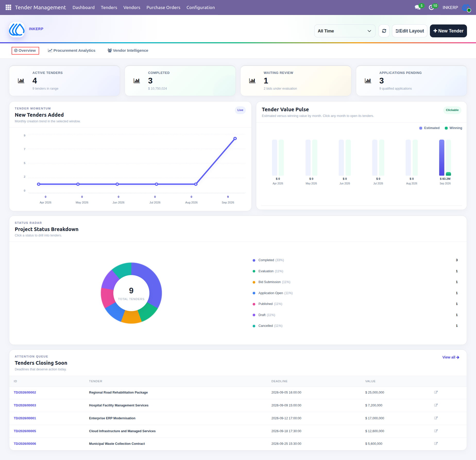Click the INKERP user avatar icon
The width and height of the screenshot is (476, 460).
[x=466, y=8]
